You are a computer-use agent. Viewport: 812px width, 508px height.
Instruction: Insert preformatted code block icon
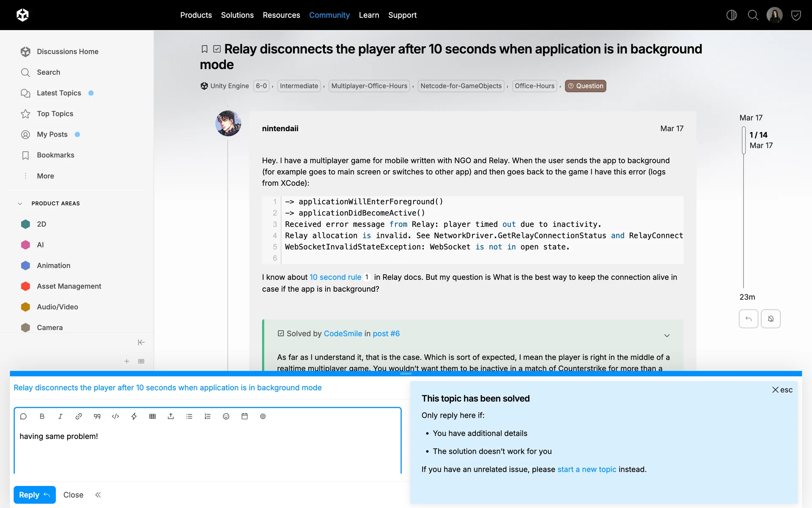pos(115,417)
